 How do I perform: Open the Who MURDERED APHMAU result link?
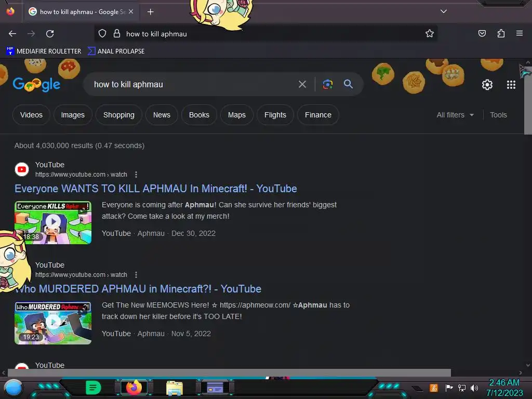pos(138,289)
